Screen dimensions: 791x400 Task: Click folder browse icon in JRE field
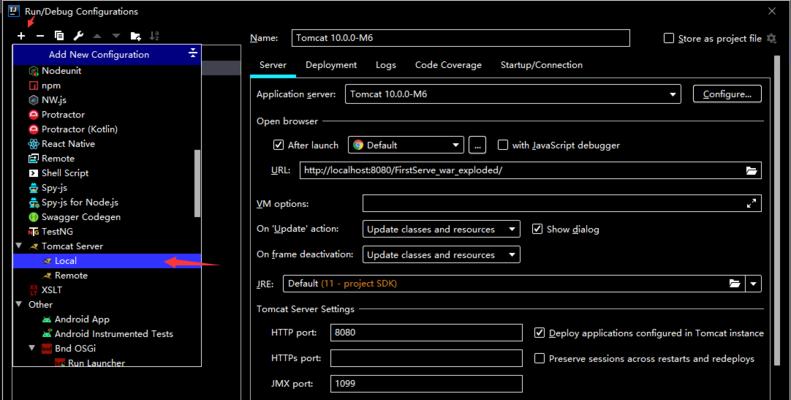[734, 283]
